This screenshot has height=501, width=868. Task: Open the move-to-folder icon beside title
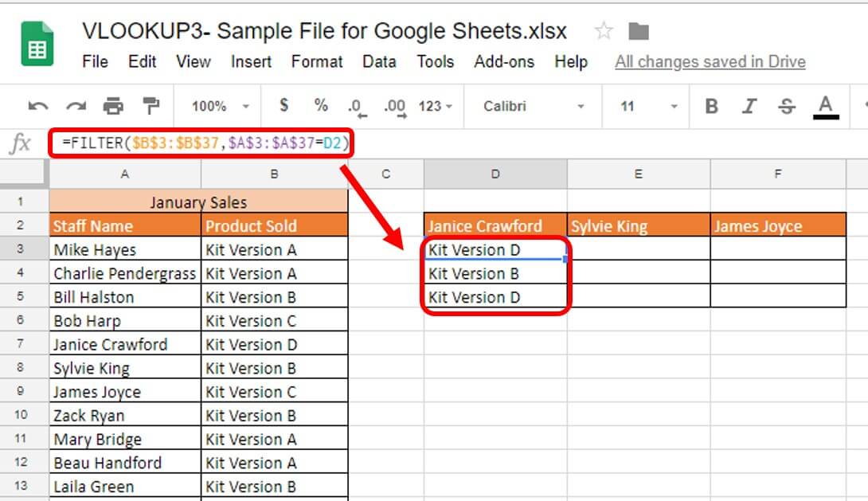[x=639, y=32]
